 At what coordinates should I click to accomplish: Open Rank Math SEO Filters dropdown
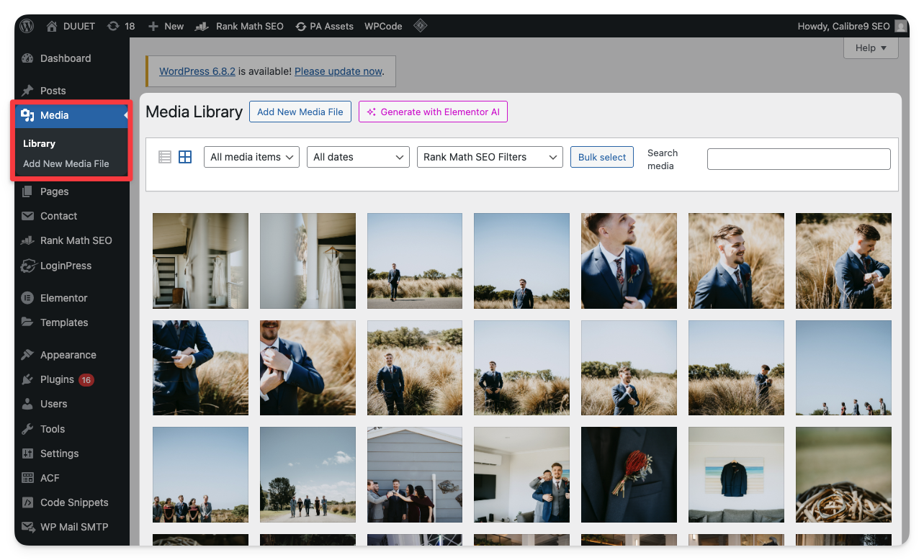coord(490,157)
